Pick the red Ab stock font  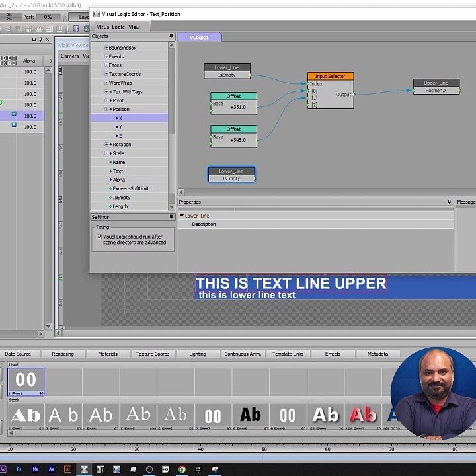click(x=363, y=416)
